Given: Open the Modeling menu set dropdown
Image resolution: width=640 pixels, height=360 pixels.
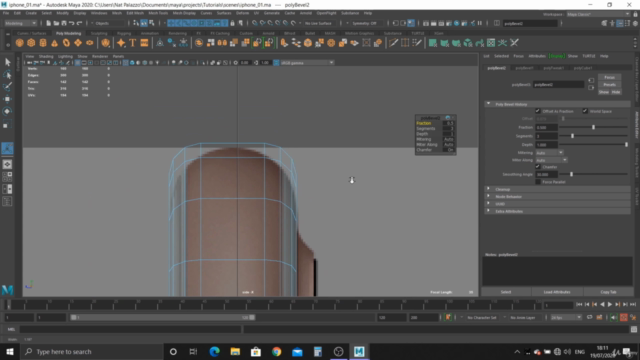Looking at the screenshot, I should point(20,23).
